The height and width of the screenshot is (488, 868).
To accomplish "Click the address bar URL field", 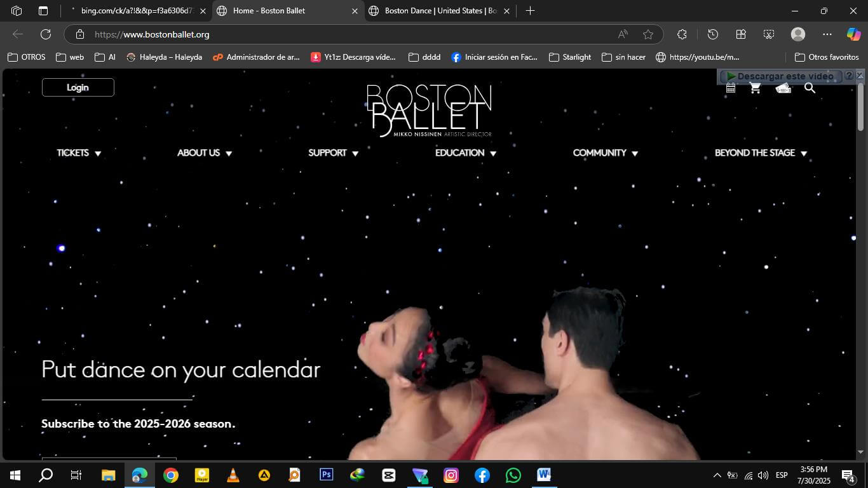I will pos(349,34).
